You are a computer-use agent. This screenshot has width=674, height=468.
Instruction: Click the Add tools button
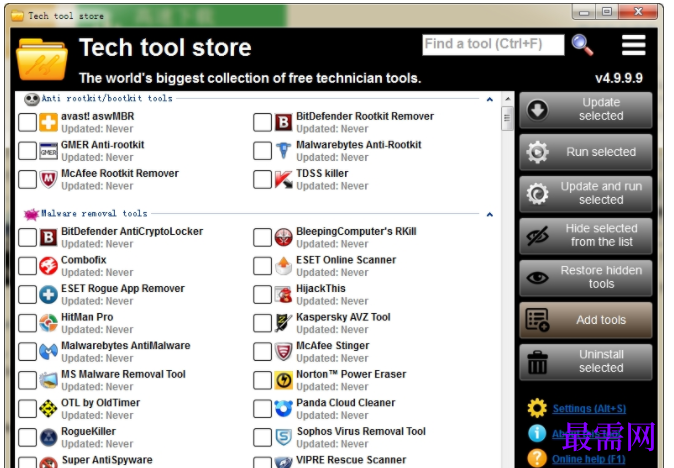[x=585, y=320]
